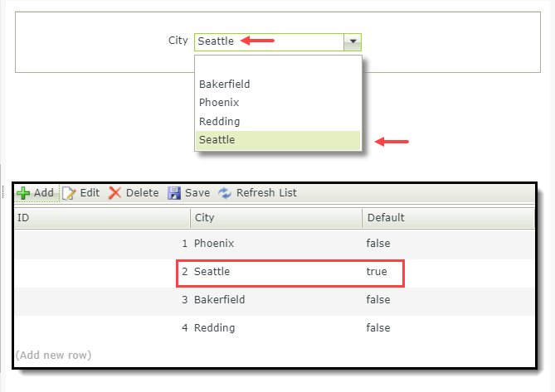Click the Refresh List arrows icon
555x392 pixels.
[x=225, y=193]
